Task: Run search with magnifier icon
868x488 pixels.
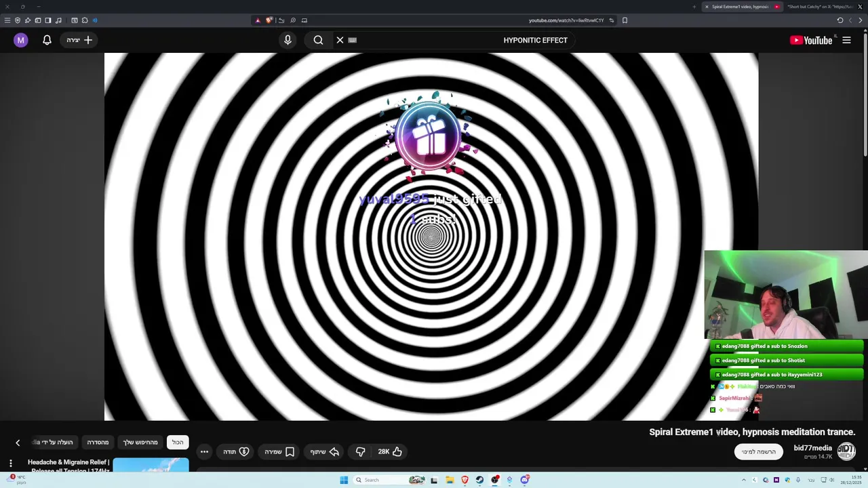Action: (318, 40)
